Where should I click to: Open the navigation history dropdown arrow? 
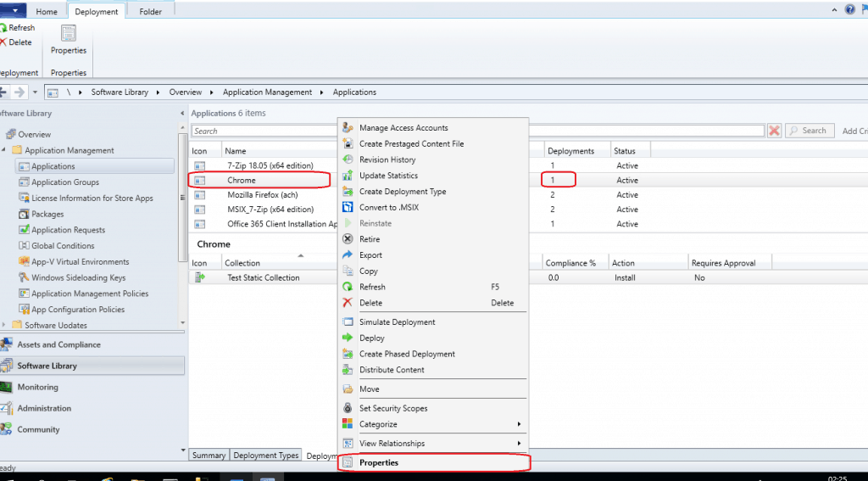pyautogui.click(x=35, y=92)
